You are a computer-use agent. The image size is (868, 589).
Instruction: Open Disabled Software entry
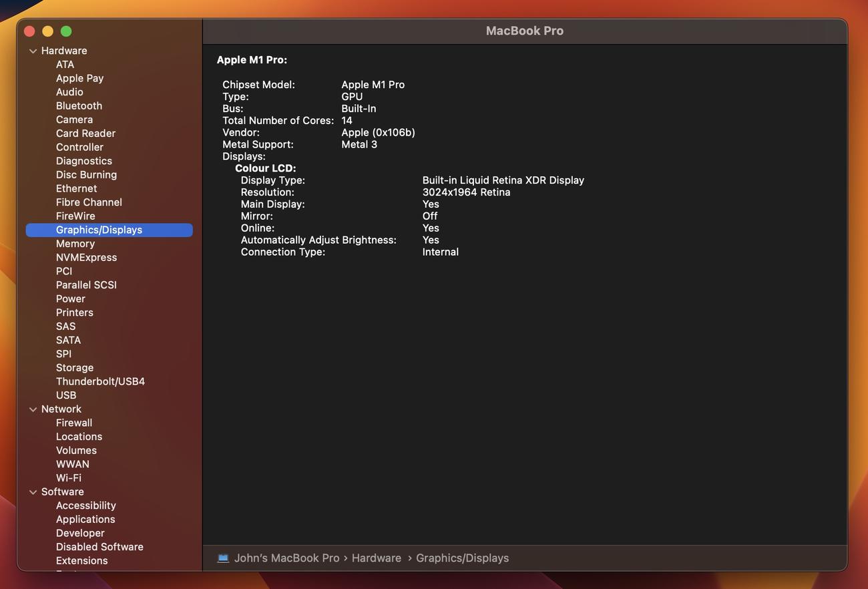99,547
